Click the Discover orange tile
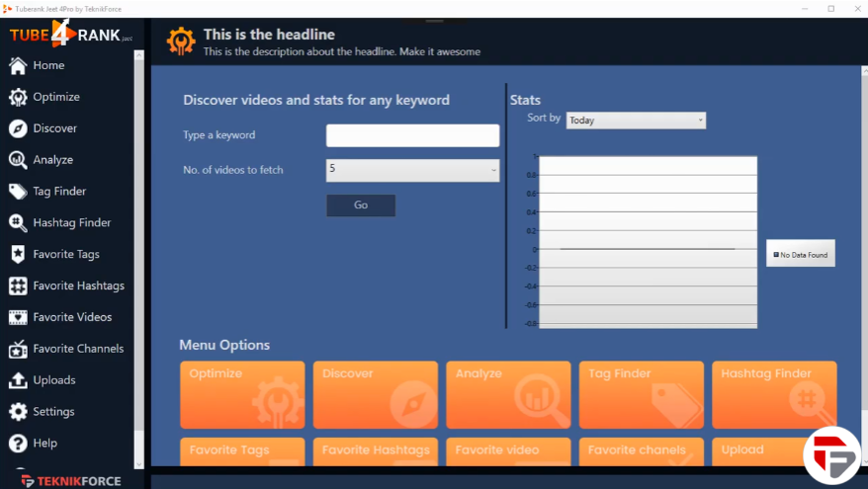Image resolution: width=868 pixels, height=489 pixels. point(376,395)
